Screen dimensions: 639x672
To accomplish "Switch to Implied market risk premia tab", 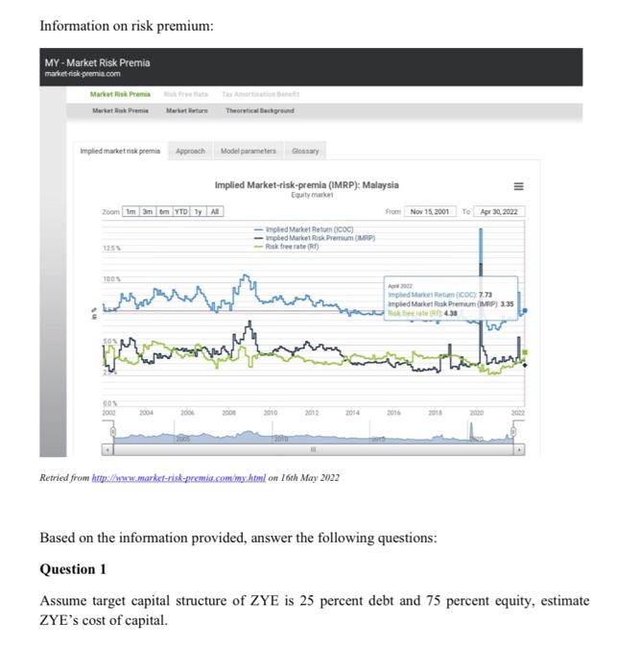I will (x=120, y=151).
